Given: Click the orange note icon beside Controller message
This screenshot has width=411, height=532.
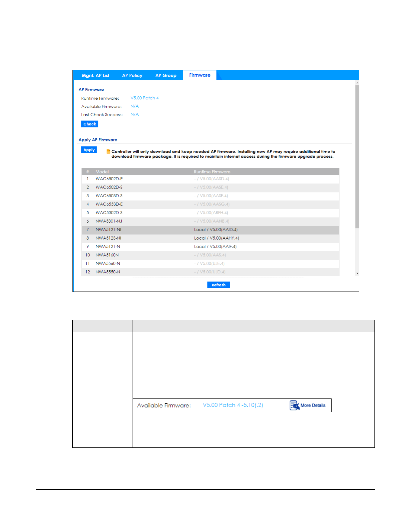Looking at the screenshot, I should click(108, 152).
